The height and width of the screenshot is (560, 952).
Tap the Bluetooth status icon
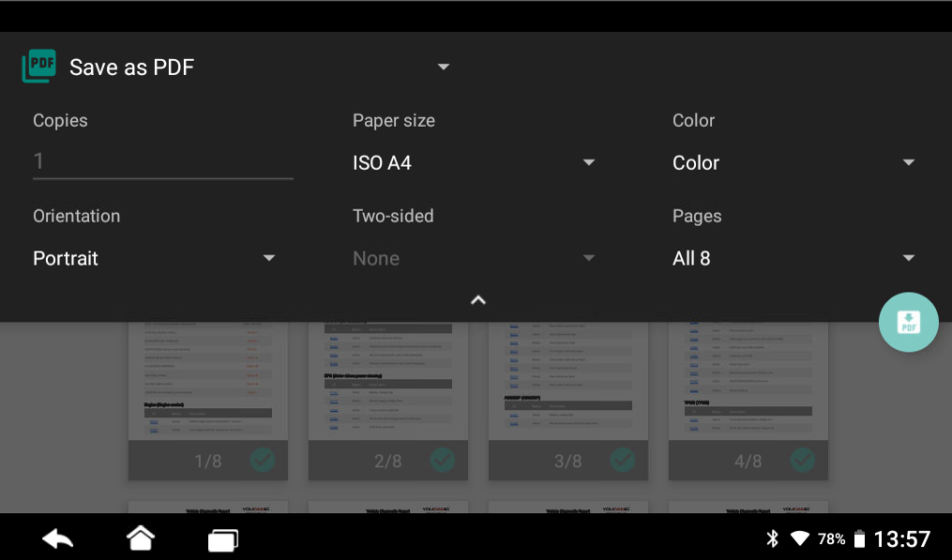(x=772, y=538)
